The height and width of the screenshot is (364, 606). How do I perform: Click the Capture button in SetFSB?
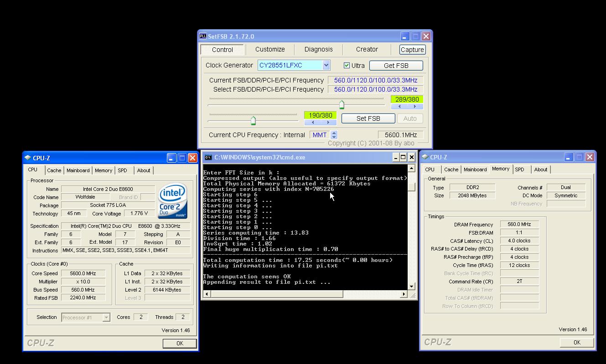[x=412, y=50]
